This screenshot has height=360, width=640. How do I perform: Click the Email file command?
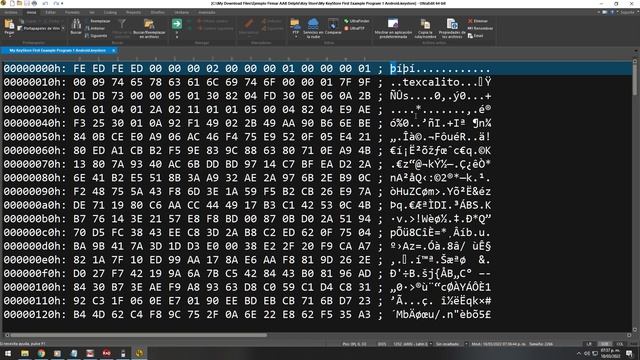click(476, 36)
